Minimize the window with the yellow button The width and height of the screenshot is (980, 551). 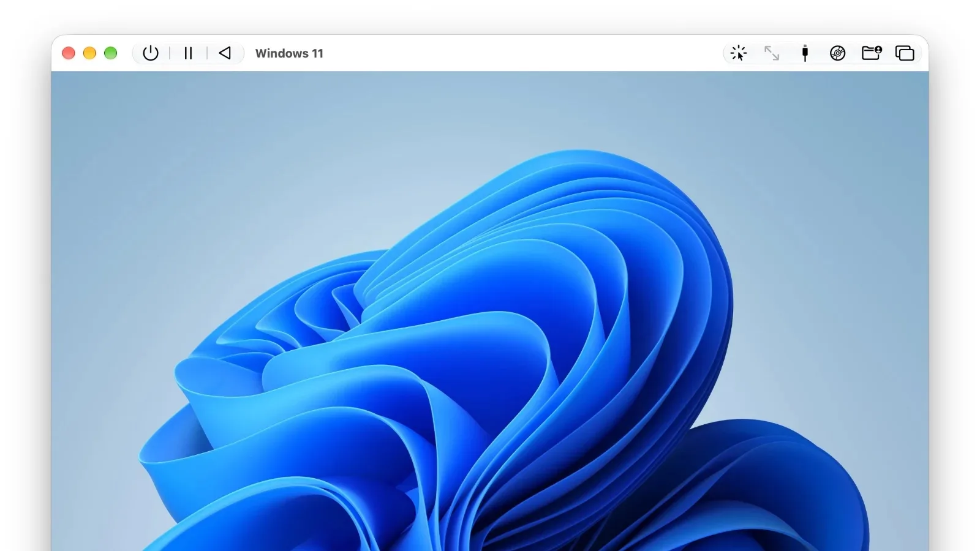89,53
